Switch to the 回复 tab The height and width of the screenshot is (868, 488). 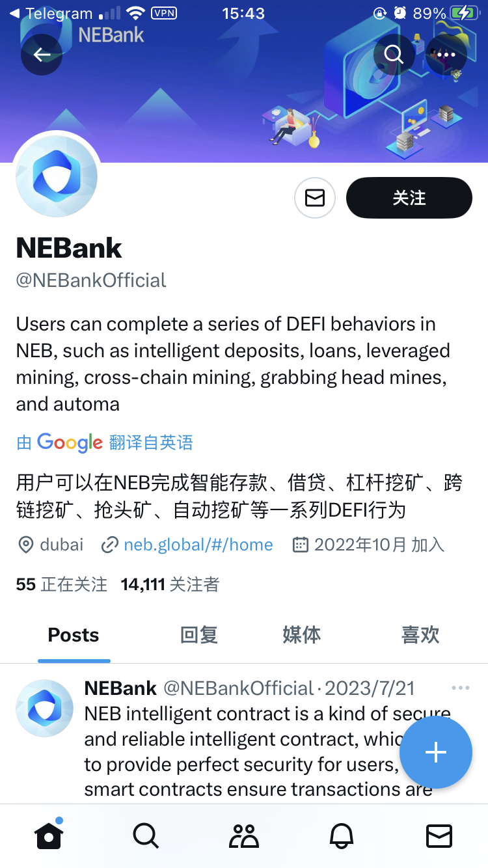199,635
